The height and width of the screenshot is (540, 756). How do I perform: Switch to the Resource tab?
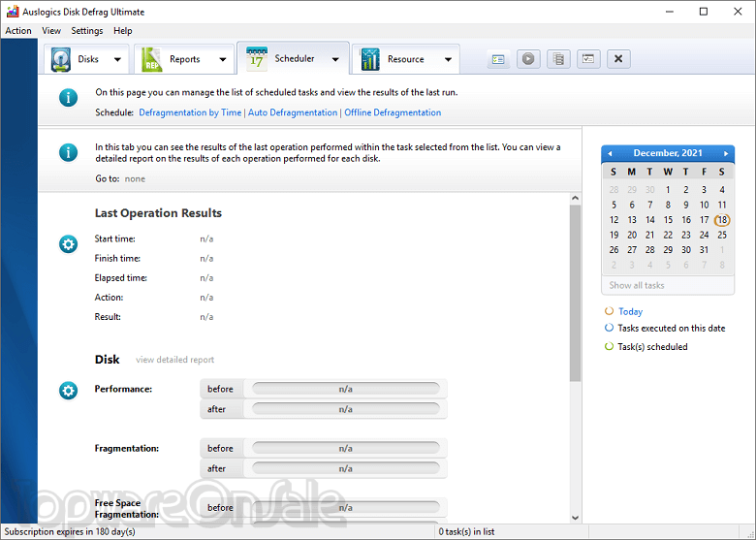[406, 59]
